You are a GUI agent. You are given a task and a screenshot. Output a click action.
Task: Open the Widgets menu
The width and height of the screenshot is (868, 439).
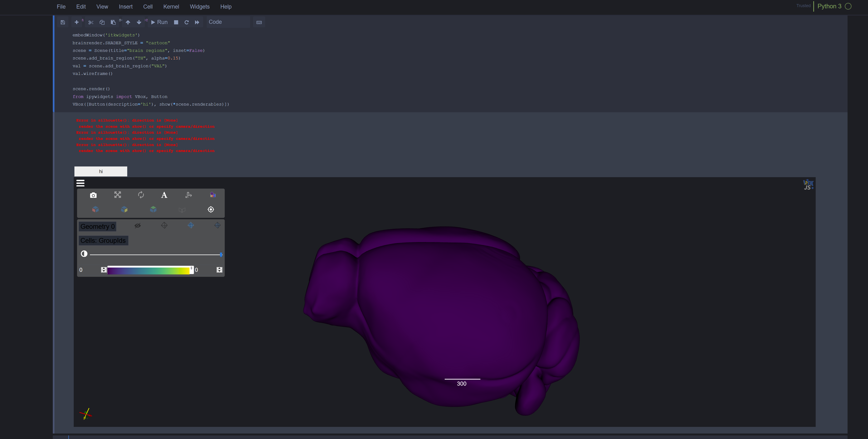coord(200,6)
